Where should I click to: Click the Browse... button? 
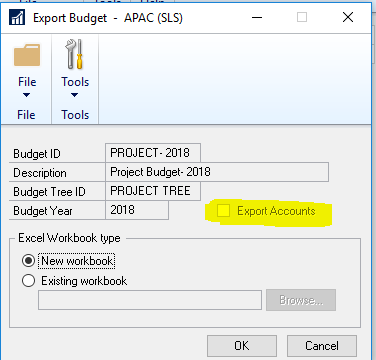pos(301,300)
